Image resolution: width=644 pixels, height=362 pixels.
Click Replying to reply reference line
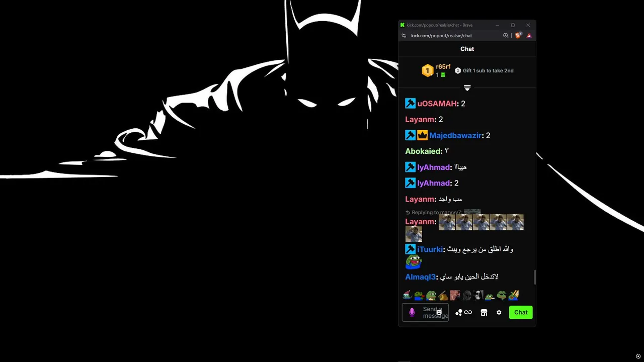[x=443, y=212]
